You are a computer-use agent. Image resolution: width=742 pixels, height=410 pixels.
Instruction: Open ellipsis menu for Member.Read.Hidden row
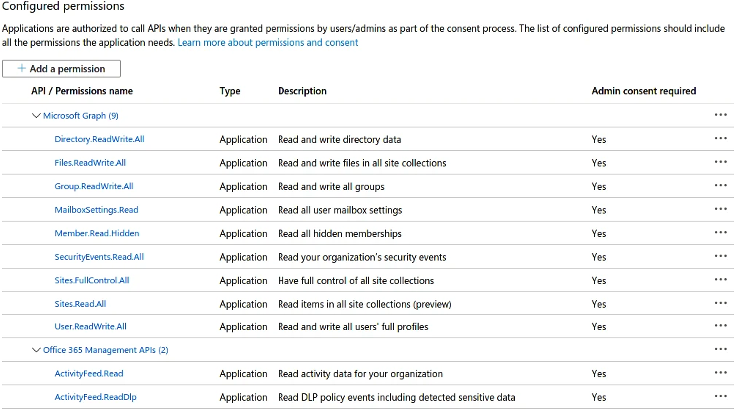point(720,233)
